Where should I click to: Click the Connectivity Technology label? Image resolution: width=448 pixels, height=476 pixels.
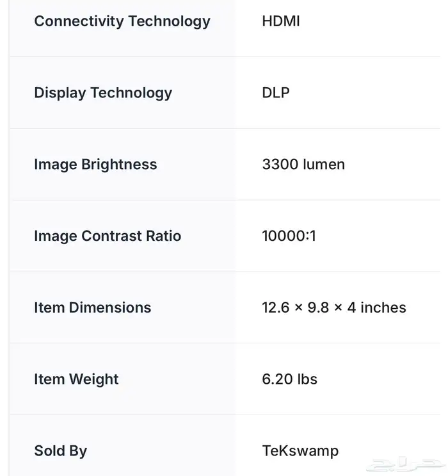(x=122, y=22)
